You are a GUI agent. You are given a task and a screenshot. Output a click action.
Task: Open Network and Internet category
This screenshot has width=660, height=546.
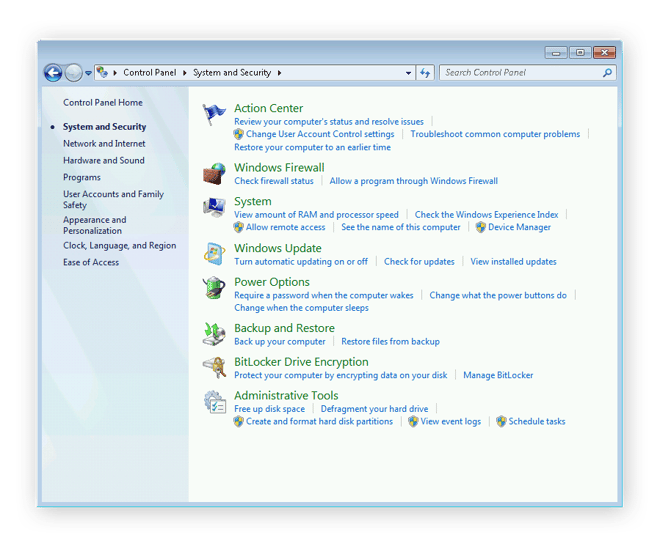click(x=104, y=144)
